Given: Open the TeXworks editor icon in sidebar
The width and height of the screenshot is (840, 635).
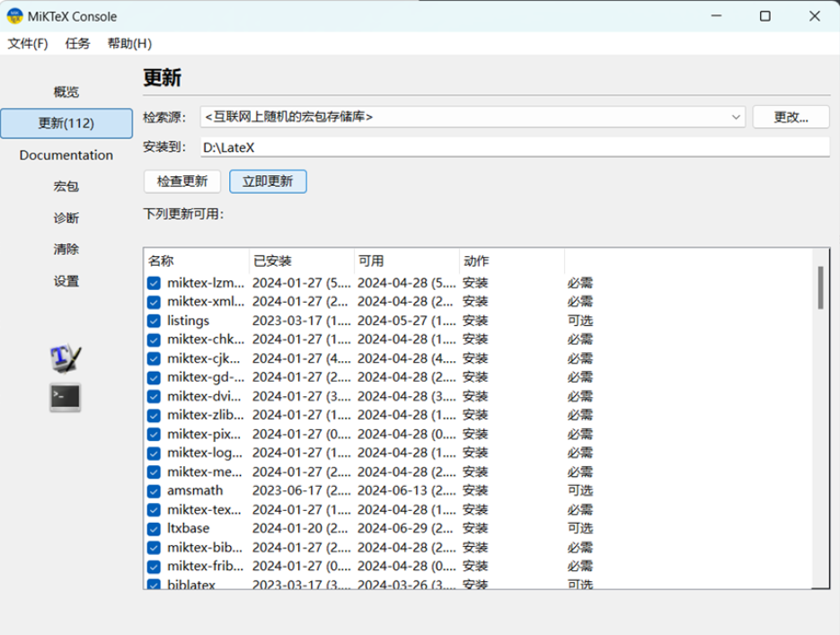Looking at the screenshot, I should tap(66, 357).
